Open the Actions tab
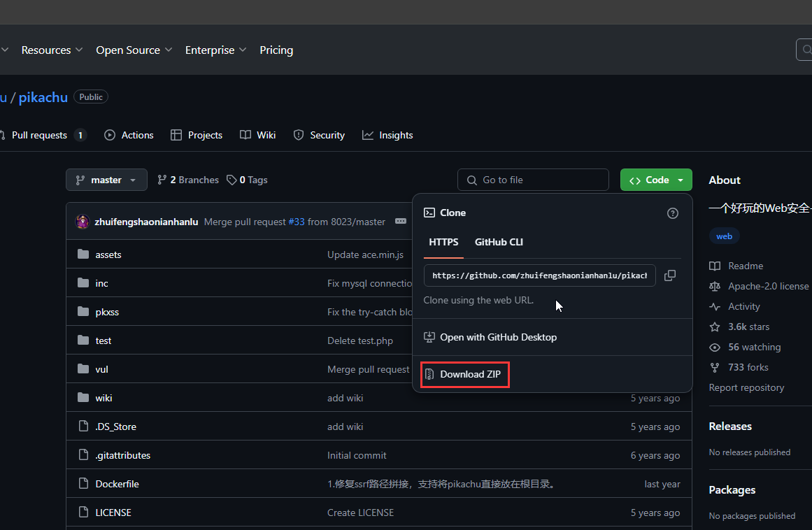The height and width of the screenshot is (530, 812). 129,135
